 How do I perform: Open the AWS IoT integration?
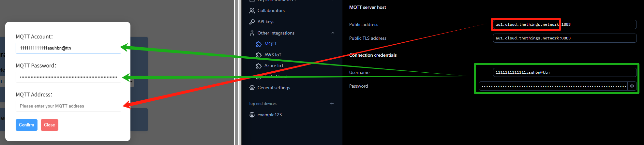tap(273, 55)
